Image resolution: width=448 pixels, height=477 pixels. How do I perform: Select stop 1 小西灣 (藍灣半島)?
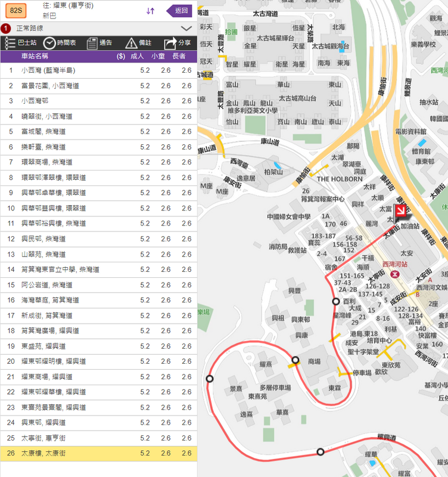click(99, 70)
